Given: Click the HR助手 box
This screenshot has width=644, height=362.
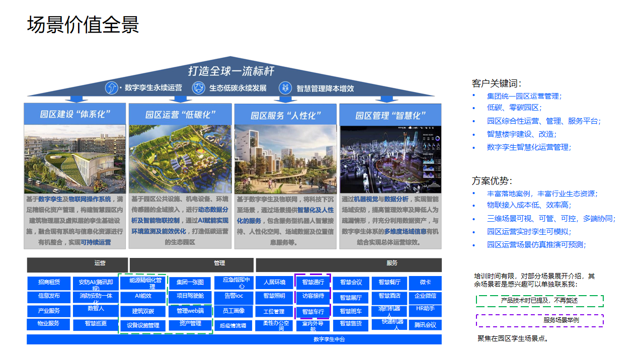Looking at the screenshot, I should 425,310.
